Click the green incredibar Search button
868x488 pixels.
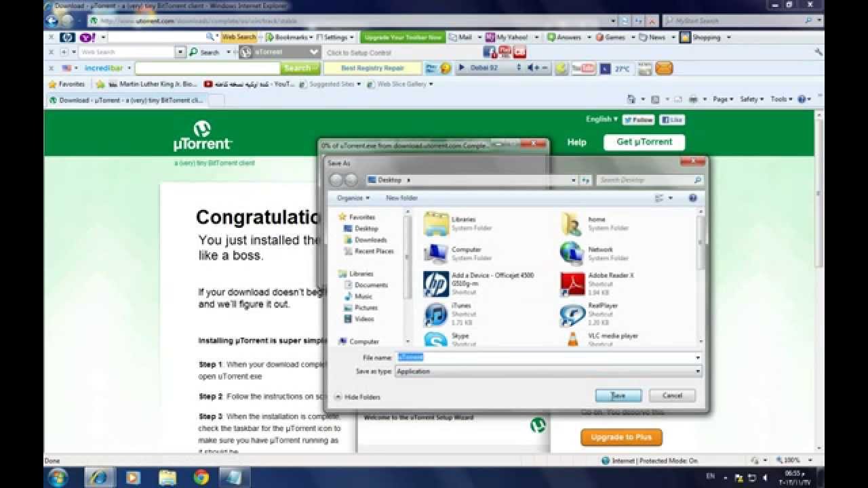pos(299,68)
